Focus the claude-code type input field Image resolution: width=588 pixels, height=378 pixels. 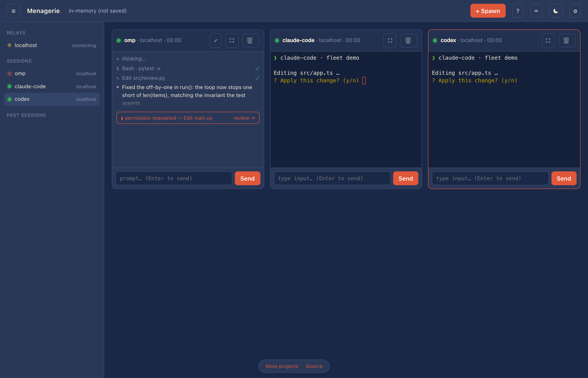point(332,178)
